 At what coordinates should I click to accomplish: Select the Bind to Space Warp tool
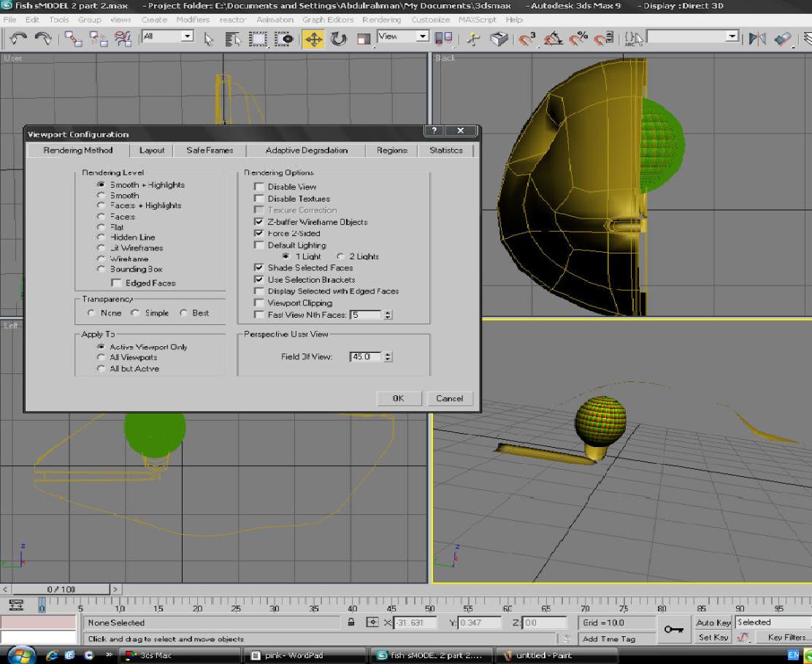tap(123, 39)
